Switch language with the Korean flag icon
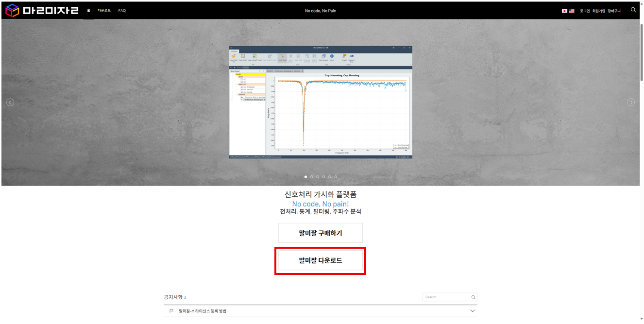The height and width of the screenshot is (324, 644). click(x=564, y=11)
